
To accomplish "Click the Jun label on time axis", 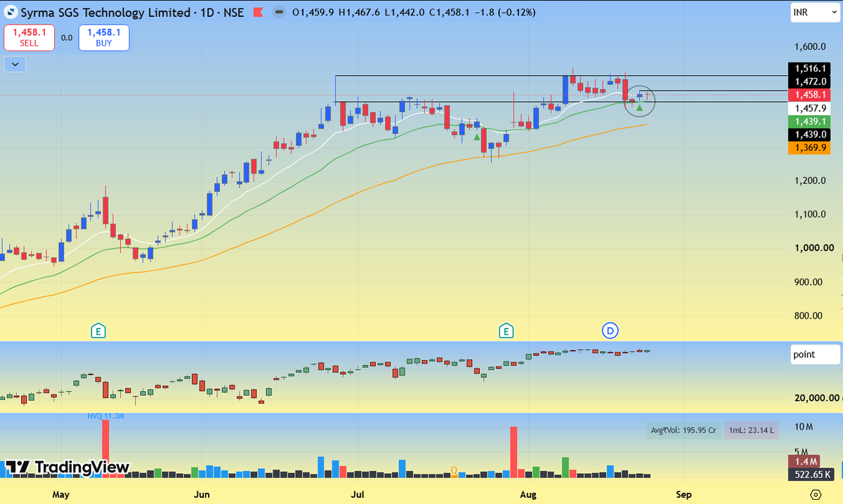I will point(202,494).
